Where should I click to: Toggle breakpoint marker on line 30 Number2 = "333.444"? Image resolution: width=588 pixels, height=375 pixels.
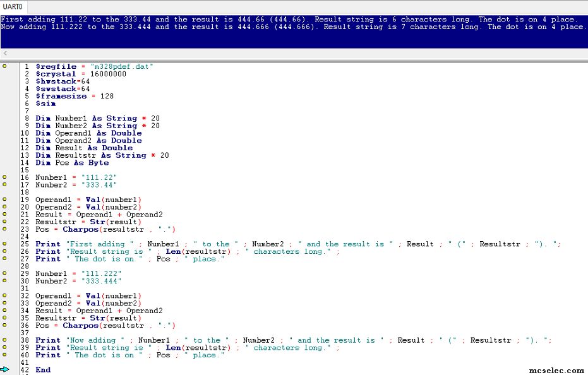tap(5, 280)
